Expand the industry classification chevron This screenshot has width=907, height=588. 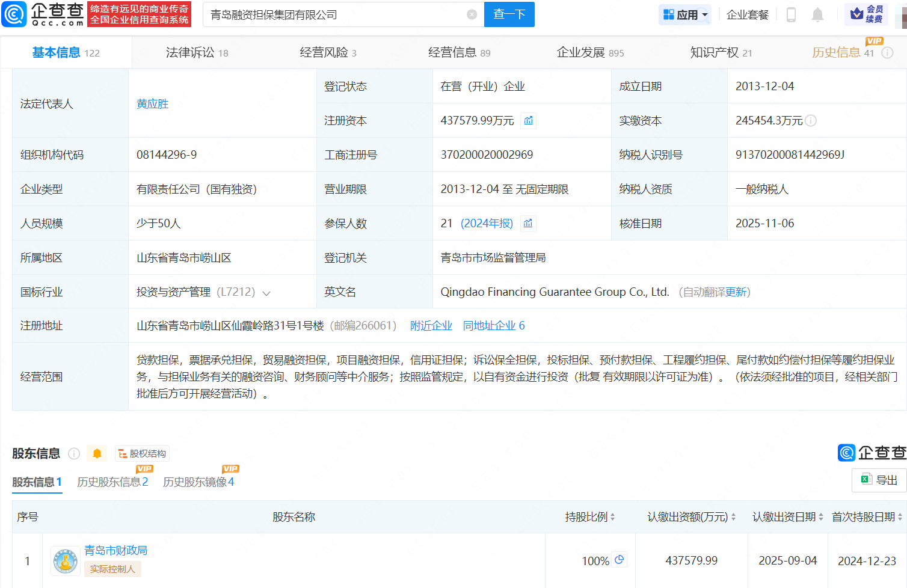point(266,293)
